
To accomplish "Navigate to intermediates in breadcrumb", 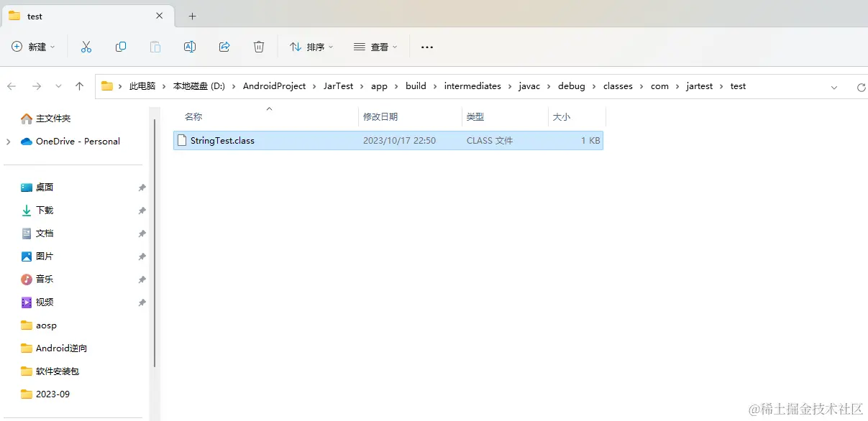I will 472,86.
